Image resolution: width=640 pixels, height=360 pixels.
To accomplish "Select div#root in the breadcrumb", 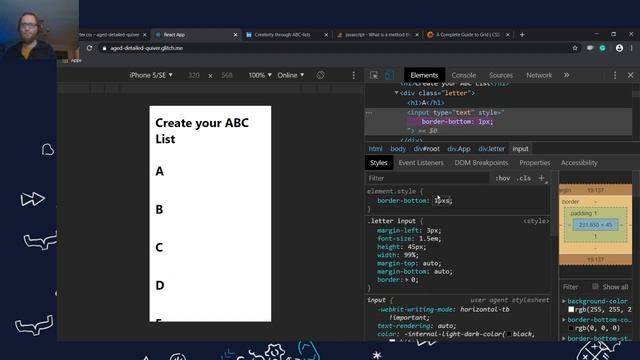I will [x=427, y=149].
